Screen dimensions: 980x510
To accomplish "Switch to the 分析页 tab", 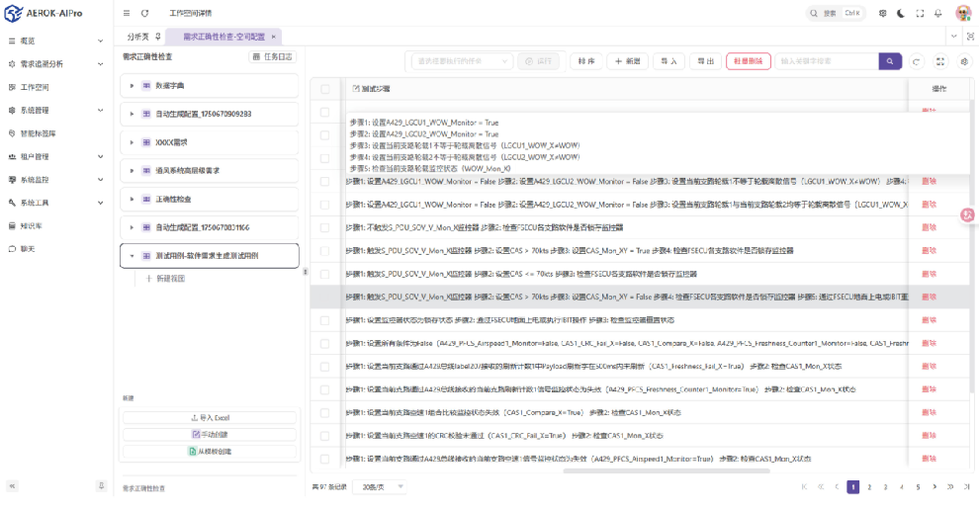I will tap(138, 37).
